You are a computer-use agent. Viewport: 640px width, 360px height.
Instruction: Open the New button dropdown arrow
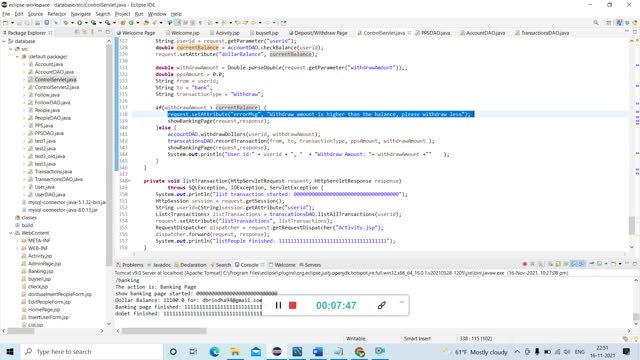coord(12,23)
